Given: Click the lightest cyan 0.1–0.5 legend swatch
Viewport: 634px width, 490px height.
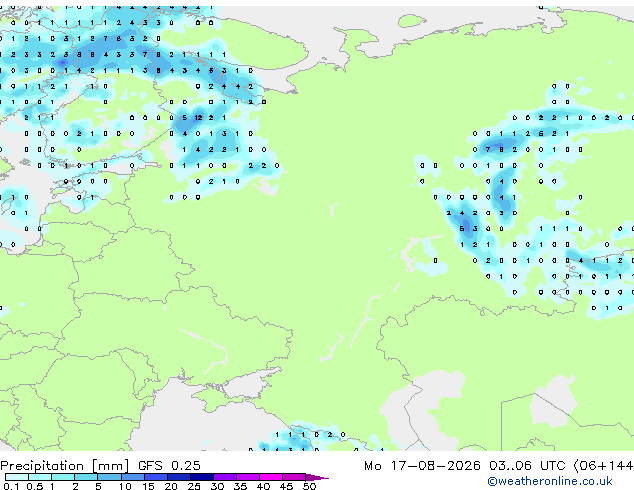Looking at the screenshot, I should pyautogui.click(x=17, y=477).
